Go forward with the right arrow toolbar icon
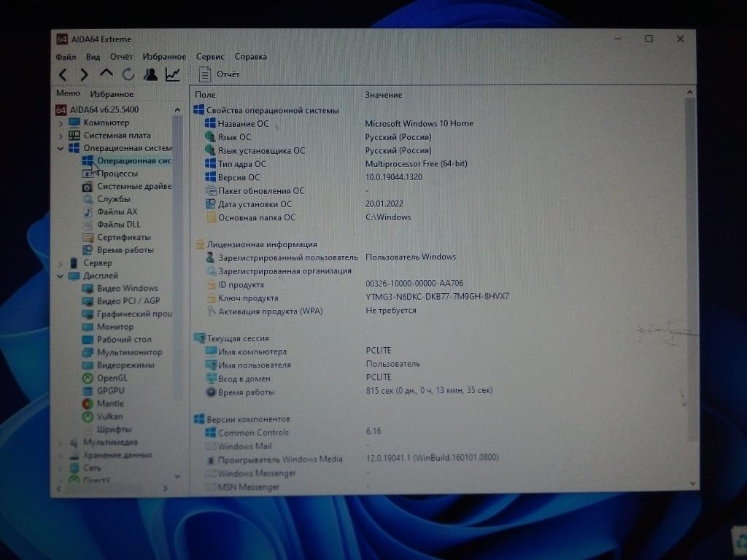This screenshot has height=560, width=747. (x=84, y=75)
